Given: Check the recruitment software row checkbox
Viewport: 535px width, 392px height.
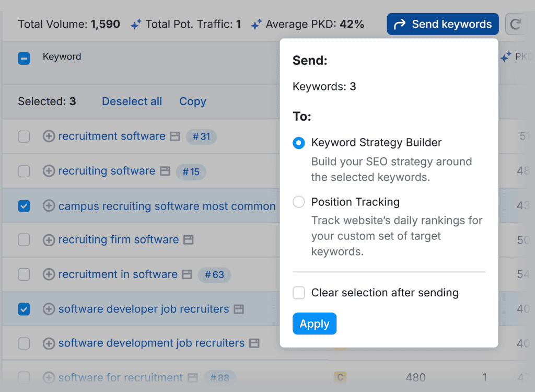Looking at the screenshot, I should tap(24, 137).
